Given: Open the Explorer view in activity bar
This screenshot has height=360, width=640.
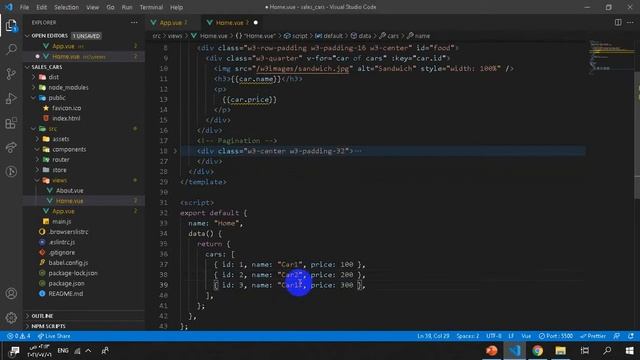Looking at the screenshot, I should 11,25.
